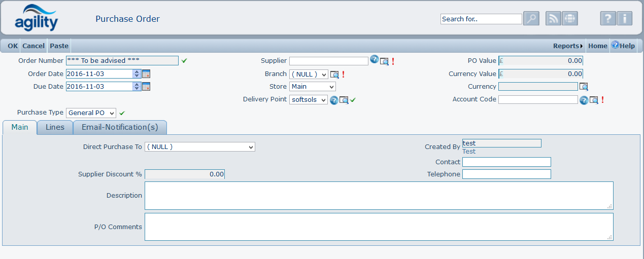This screenshot has height=259, width=644.
Task: Expand the Branch dropdown
Action: [x=309, y=75]
